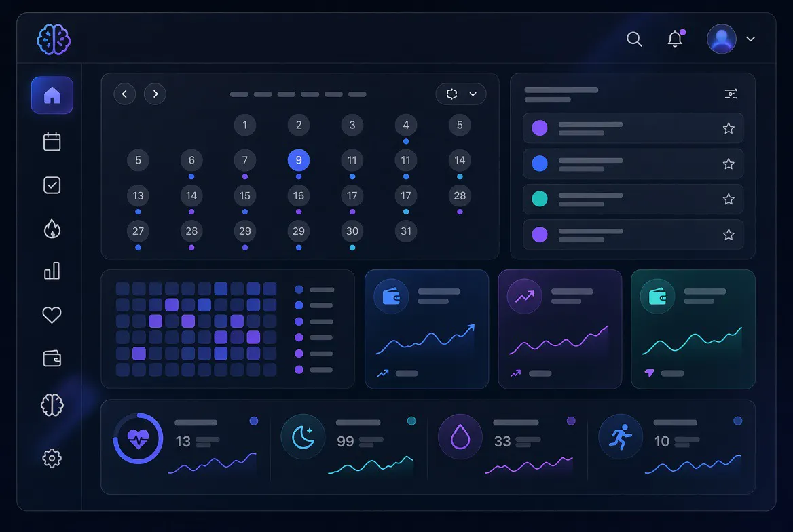This screenshot has height=532, width=793.
Task: Open the Home page in the sidebar
Action: click(x=52, y=95)
